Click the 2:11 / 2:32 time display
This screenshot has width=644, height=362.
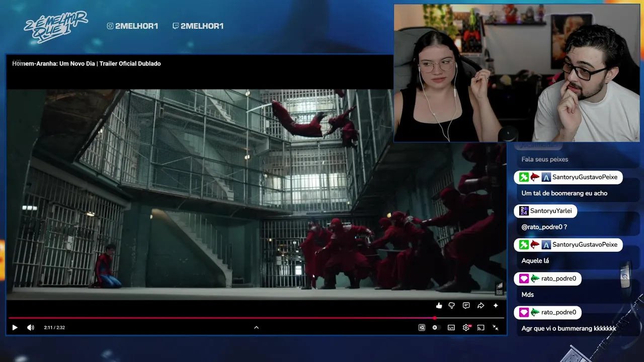click(54, 327)
